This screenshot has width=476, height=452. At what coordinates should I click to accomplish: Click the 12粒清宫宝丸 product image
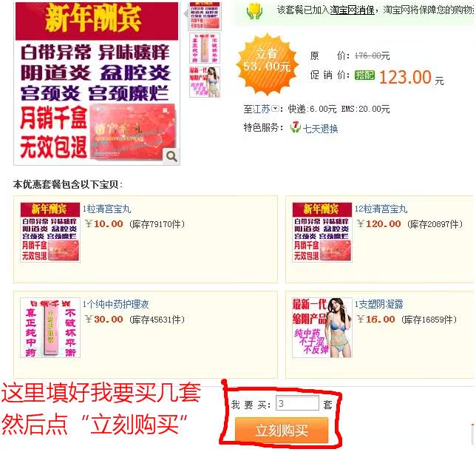(322, 232)
